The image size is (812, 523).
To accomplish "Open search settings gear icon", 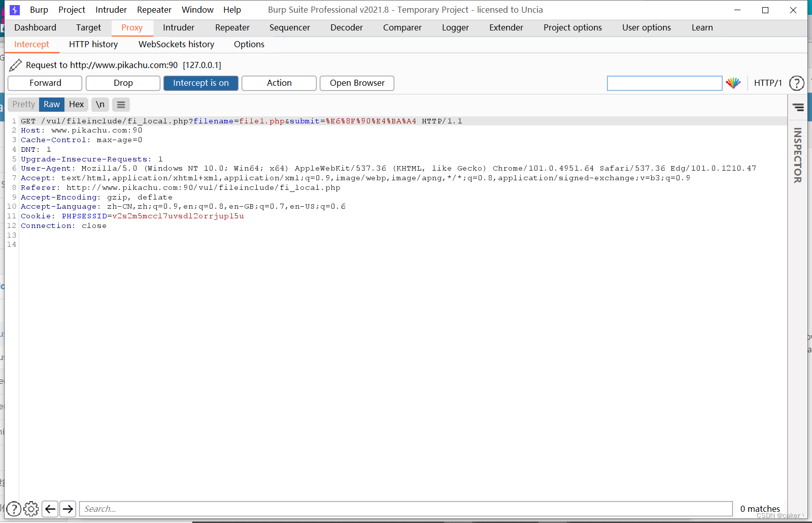I will [x=31, y=508].
